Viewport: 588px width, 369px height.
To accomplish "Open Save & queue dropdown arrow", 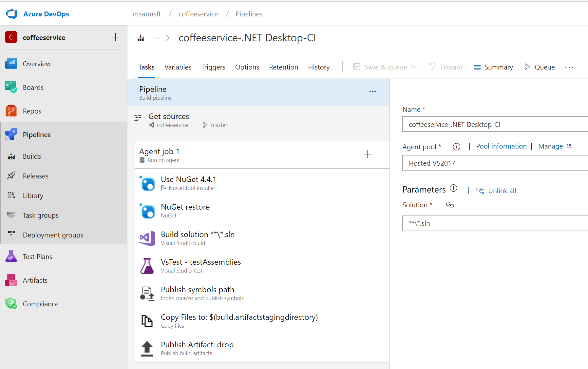I will coord(414,67).
